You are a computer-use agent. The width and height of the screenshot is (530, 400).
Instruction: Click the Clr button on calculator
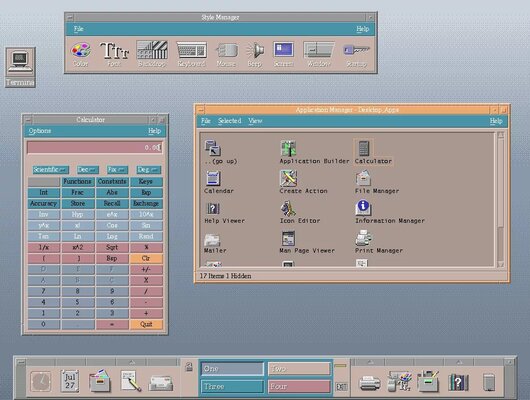146,258
